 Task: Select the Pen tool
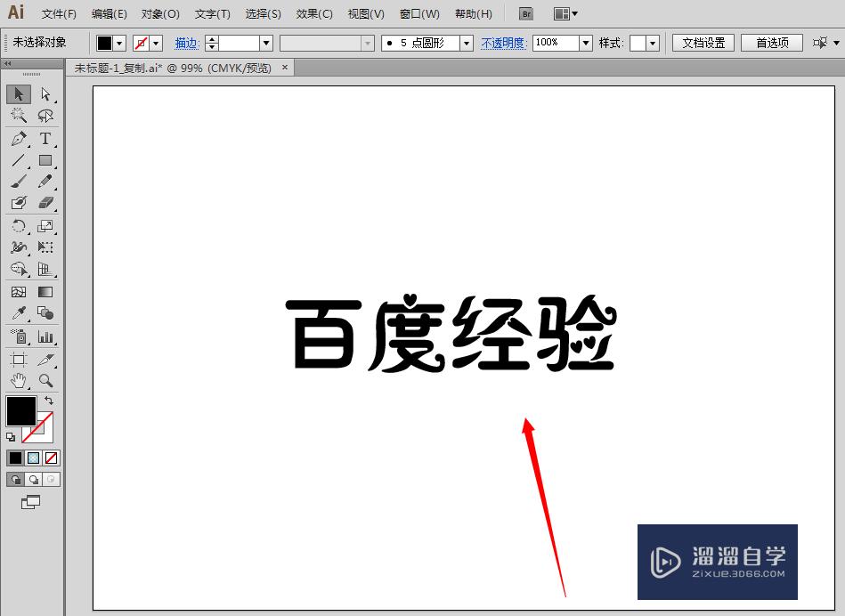pyautogui.click(x=19, y=139)
